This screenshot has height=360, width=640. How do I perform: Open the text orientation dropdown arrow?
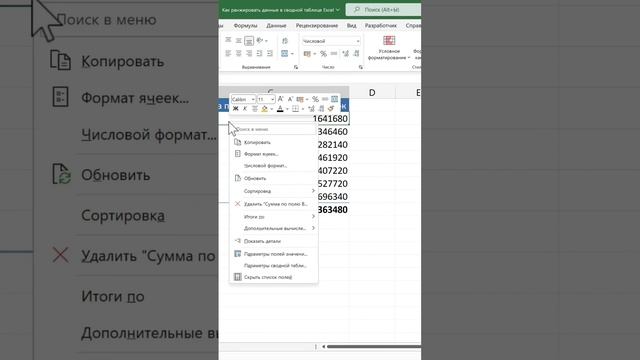click(267, 41)
